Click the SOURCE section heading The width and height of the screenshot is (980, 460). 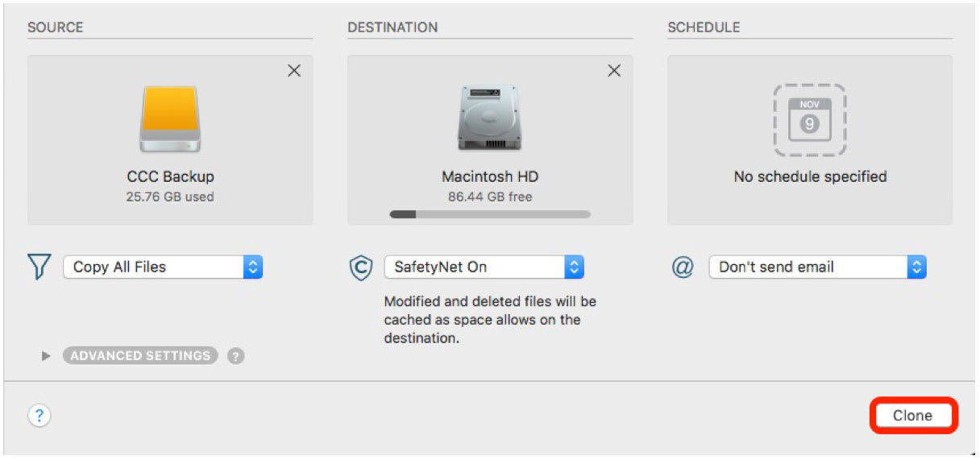tap(56, 27)
